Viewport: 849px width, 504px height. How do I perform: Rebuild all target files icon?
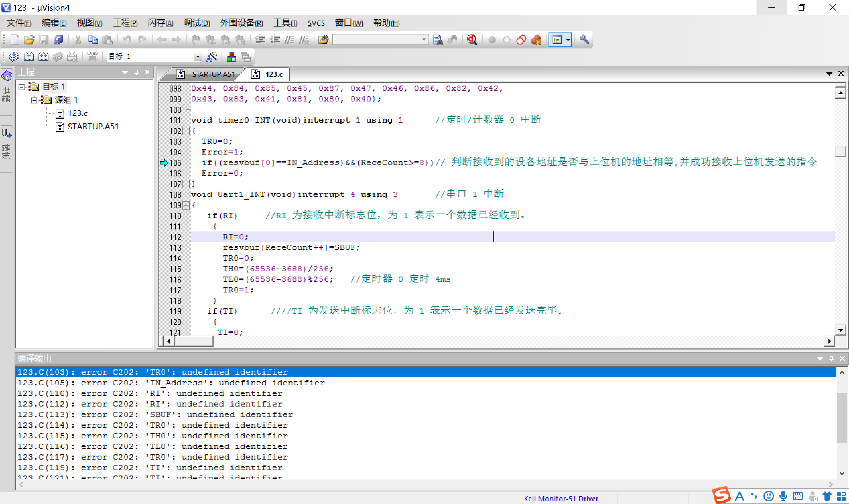[43, 56]
